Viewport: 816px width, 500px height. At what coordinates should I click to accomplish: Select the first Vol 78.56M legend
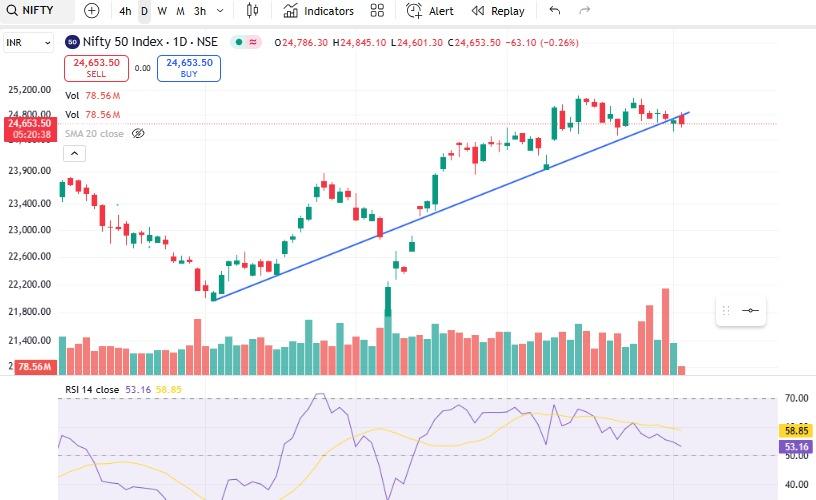point(93,96)
